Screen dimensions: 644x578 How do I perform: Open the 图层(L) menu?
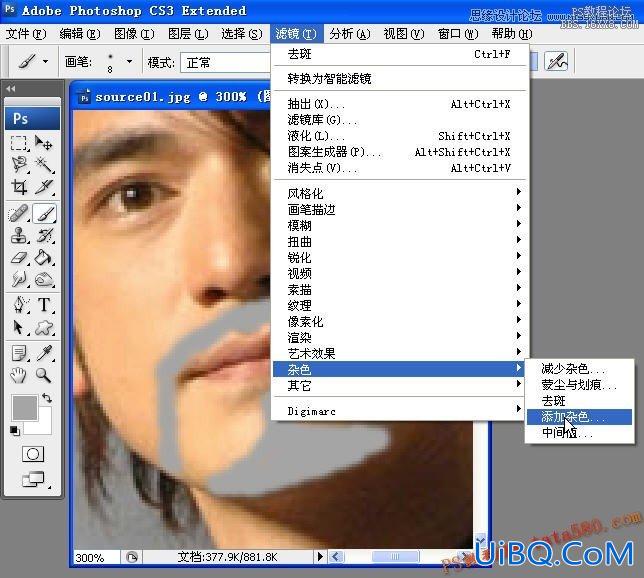click(x=188, y=34)
